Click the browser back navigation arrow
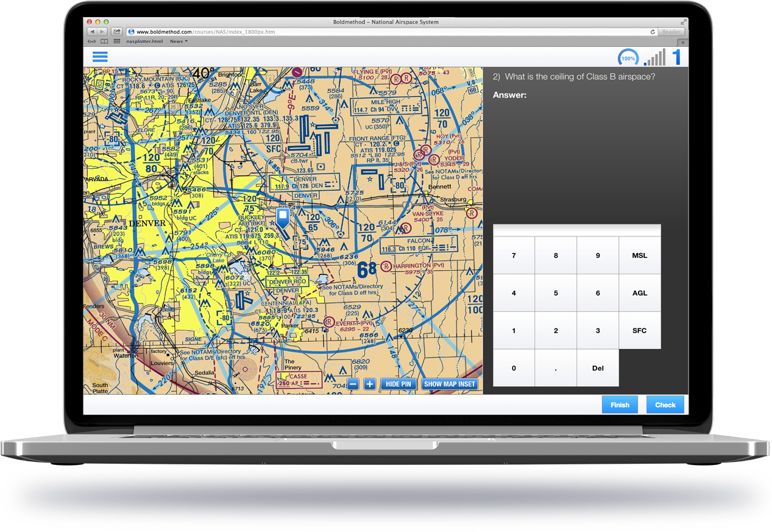This screenshot has width=772, height=532. (93, 31)
